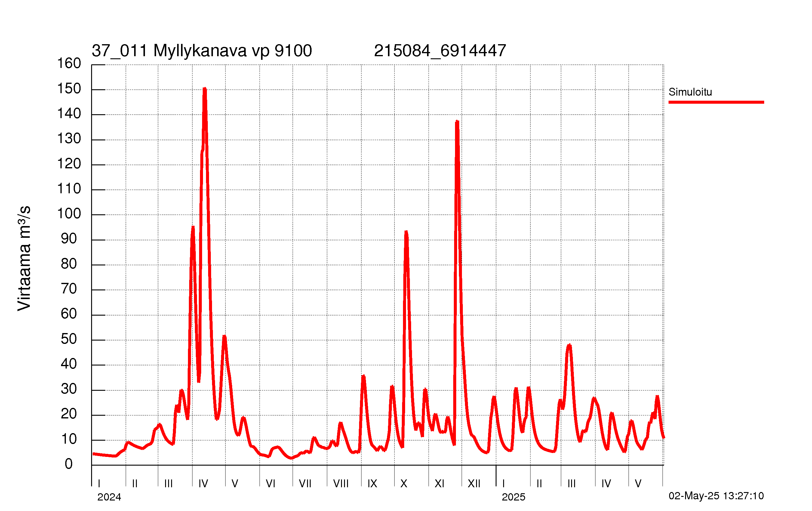
Task: Click the year label "2024"
Action: click(109, 497)
